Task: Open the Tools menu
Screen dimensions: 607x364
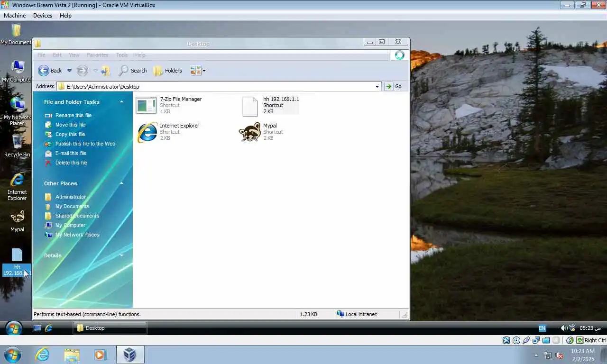Action: point(122,55)
